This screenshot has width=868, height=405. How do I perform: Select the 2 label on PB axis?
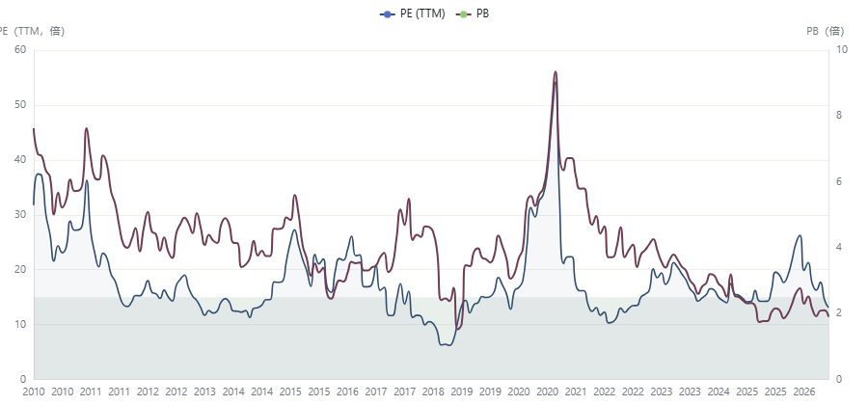click(839, 313)
